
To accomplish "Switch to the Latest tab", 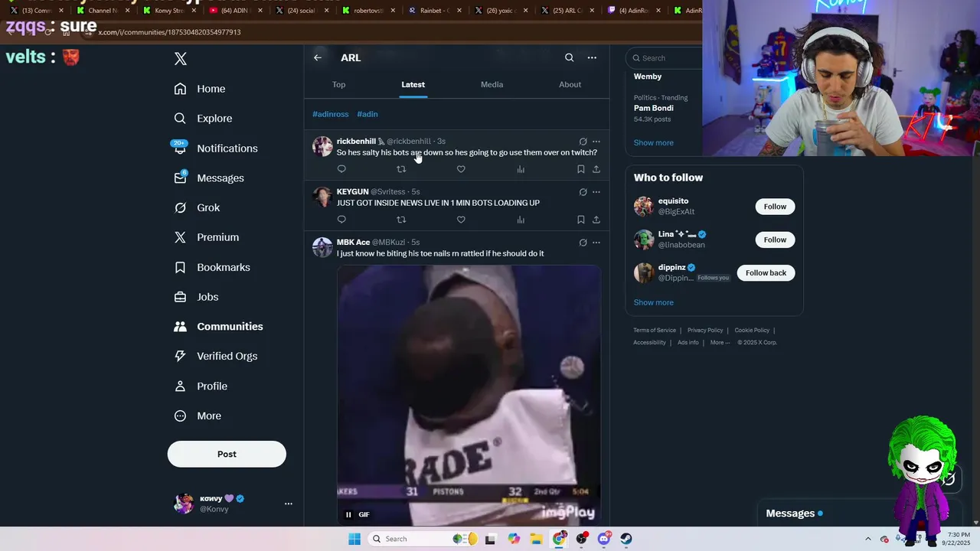I will 413,84.
